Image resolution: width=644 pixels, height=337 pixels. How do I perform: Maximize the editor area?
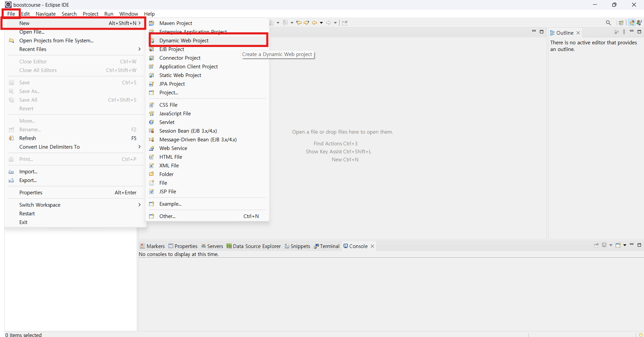pyautogui.click(x=542, y=32)
